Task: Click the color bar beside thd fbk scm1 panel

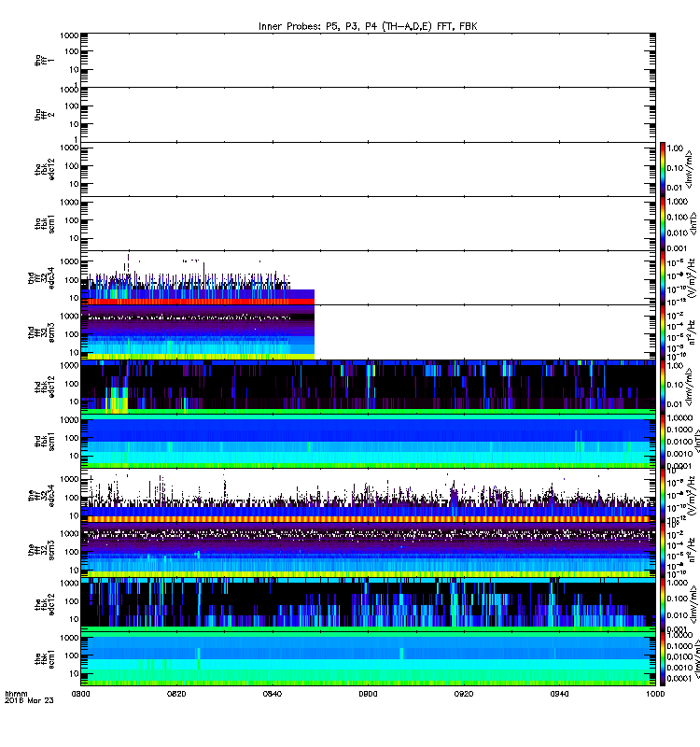Action: (x=663, y=441)
